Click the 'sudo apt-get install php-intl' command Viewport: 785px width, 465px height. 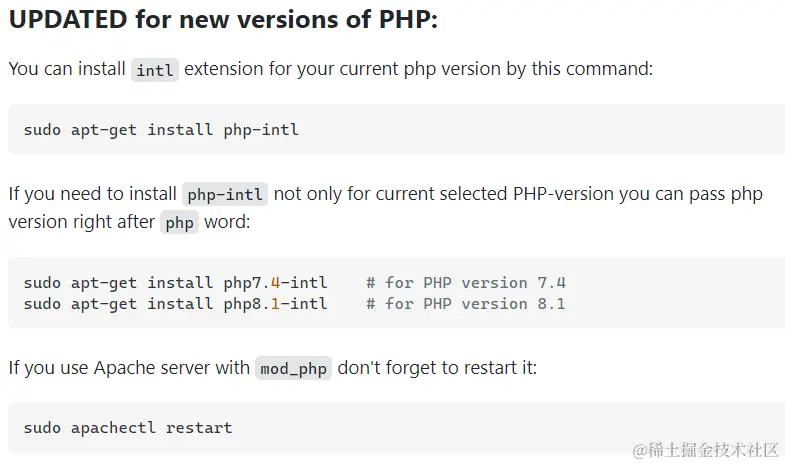(161, 130)
